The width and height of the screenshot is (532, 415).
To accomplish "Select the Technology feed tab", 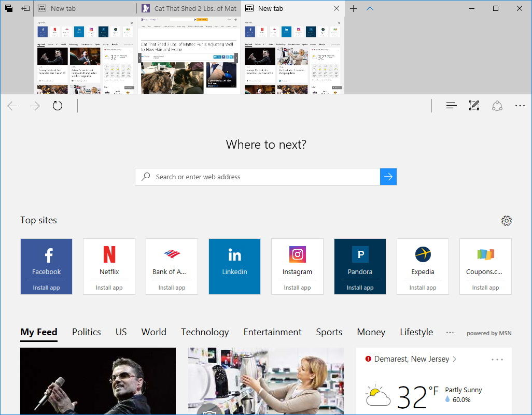I will 205,332.
